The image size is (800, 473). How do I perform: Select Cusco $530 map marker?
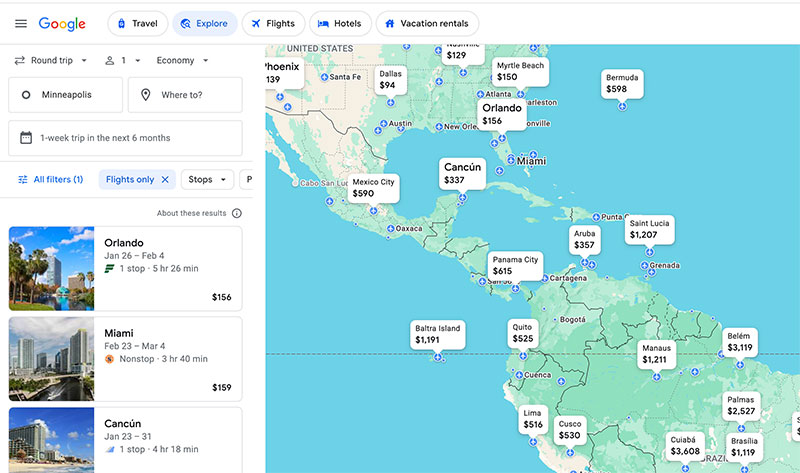(569, 430)
